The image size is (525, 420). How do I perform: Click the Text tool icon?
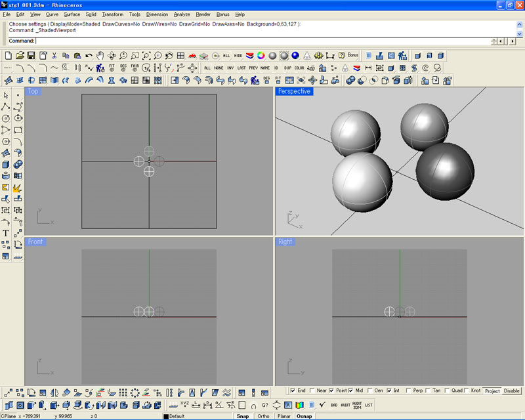[6, 233]
